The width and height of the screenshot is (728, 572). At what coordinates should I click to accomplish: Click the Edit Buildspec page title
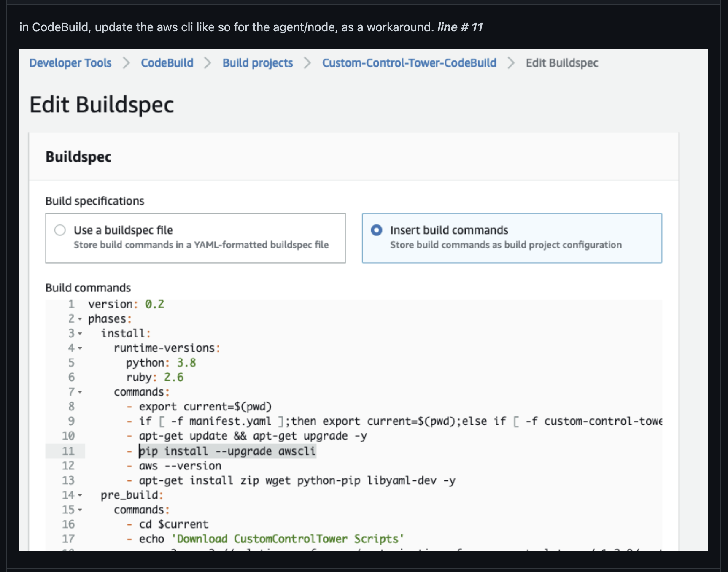click(102, 104)
